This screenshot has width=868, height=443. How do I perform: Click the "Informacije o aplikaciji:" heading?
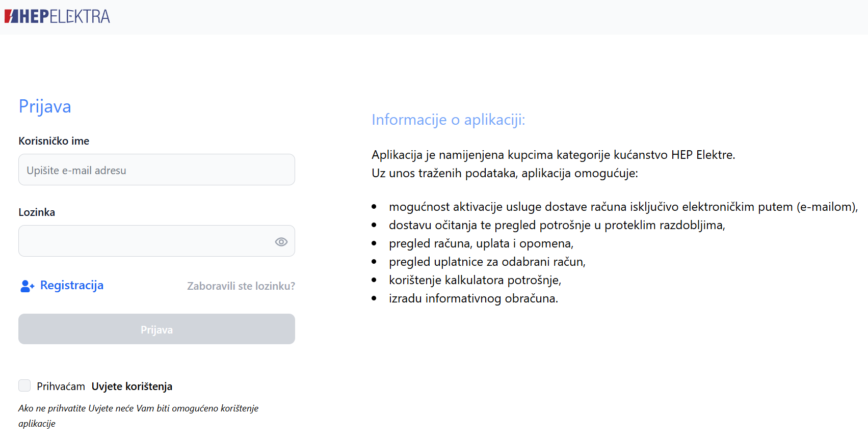448,120
